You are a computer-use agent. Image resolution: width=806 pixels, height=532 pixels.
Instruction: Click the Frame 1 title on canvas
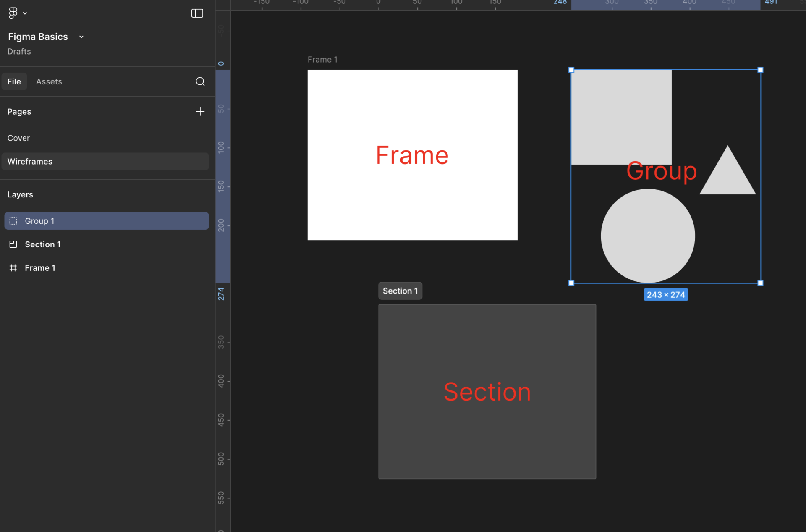click(322, 60)
